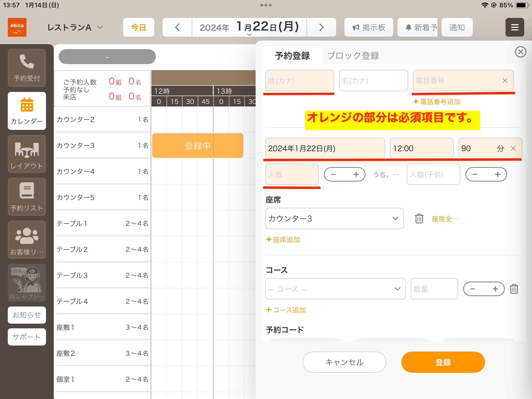The height and width of the screenshot is (399, 532).
Task: Open the 掲示板 bulletin board
Action: click(369, 27)
